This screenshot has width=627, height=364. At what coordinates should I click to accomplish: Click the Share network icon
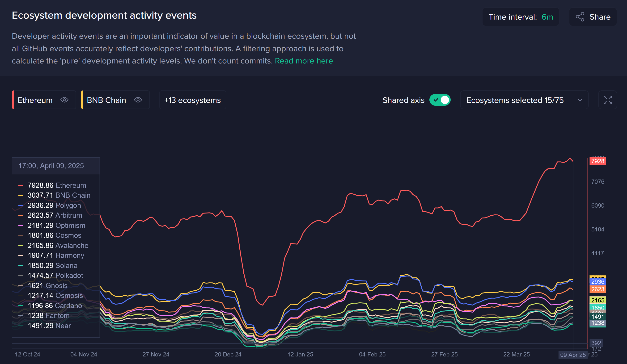[580, 17]
